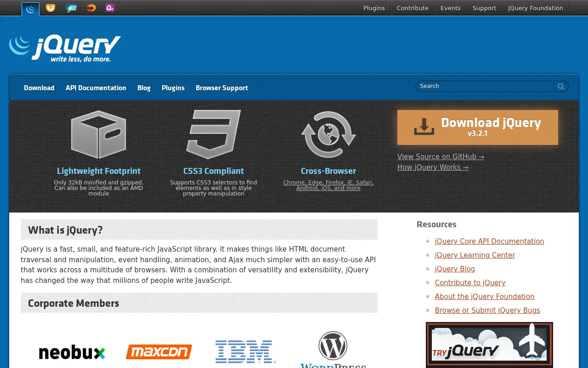Open the QUnit site icon
The width and height of the screenshot is (588, 368).
pos(110,8)
